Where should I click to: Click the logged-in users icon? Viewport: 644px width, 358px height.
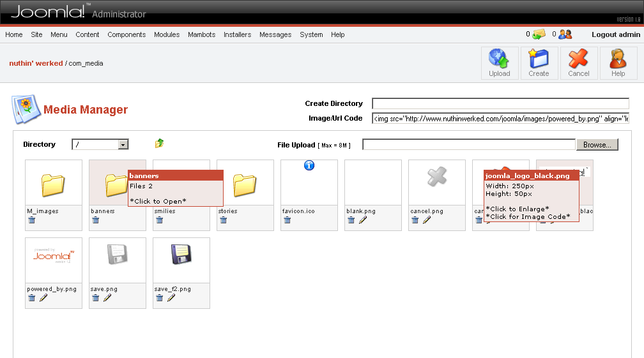click(565, 34)
